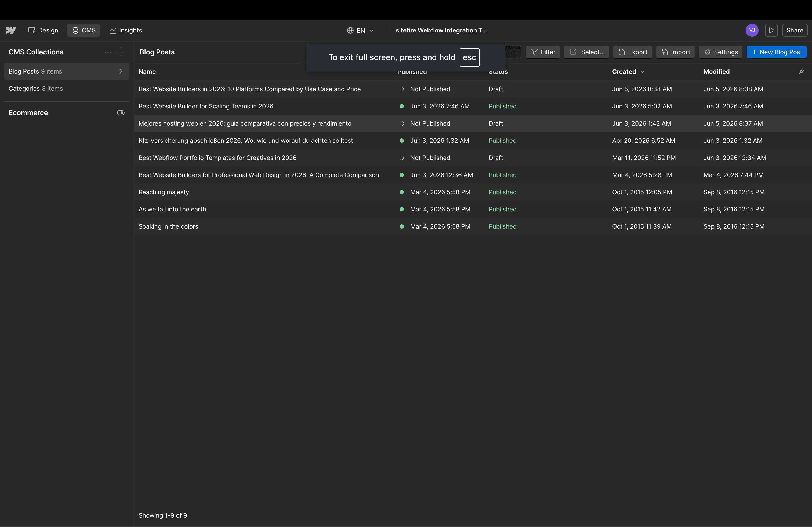Click green dot for 'Soaking in the colors' row
The width and height of the screenshot is (812, 527).
tap(401, 226)
